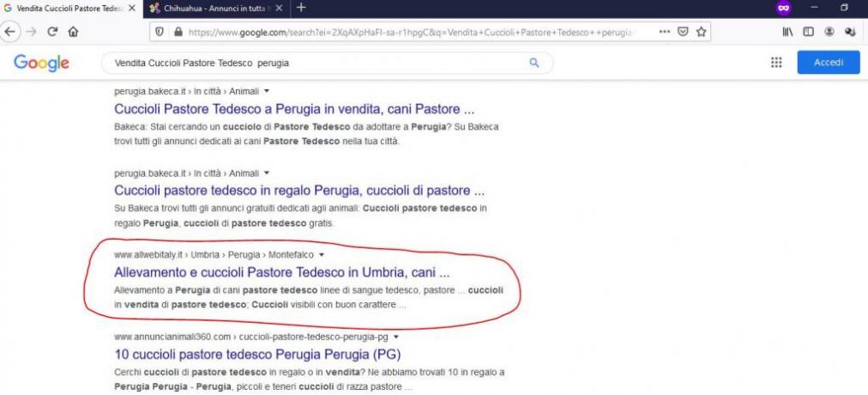The height and width of the screenshot is (395, 868).
Task: Click the snippet starting 'Cerchi cuccioli di pastore tedesco'
Action: [x=309, y=379]
